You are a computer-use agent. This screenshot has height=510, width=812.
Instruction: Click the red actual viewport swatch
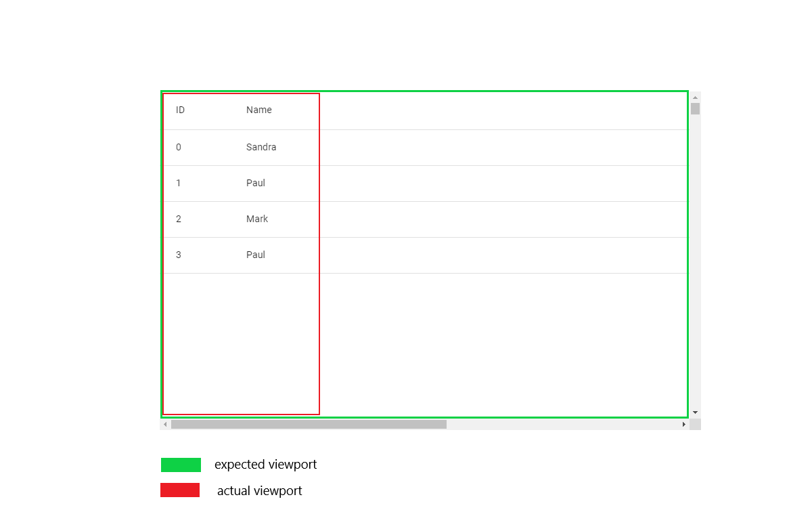click(x=180, y=490)
